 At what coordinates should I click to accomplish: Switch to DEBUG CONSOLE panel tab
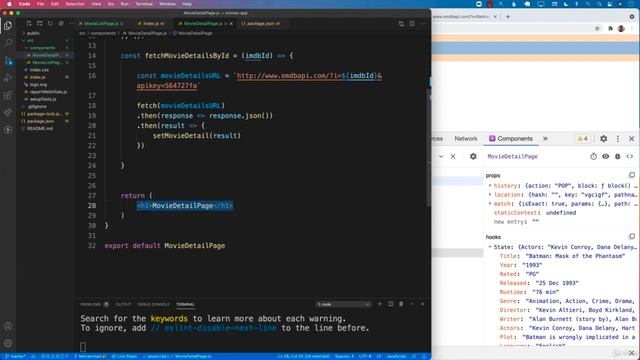(153, 304)
